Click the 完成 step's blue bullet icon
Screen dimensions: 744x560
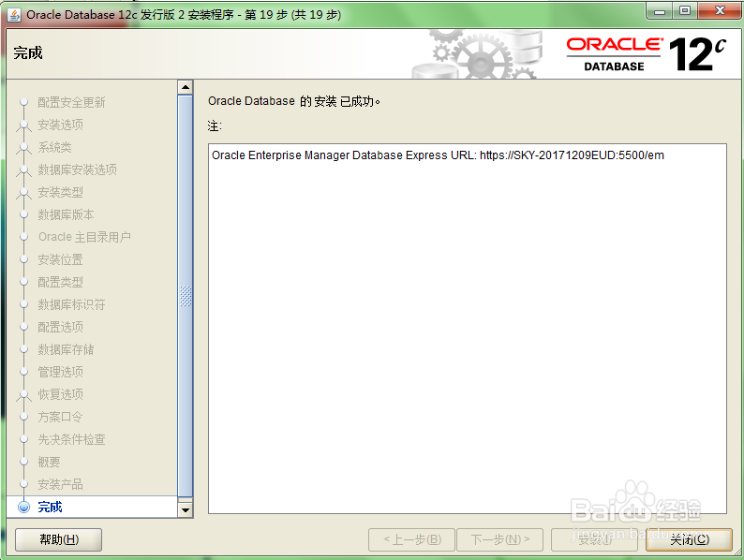[23, 507]
